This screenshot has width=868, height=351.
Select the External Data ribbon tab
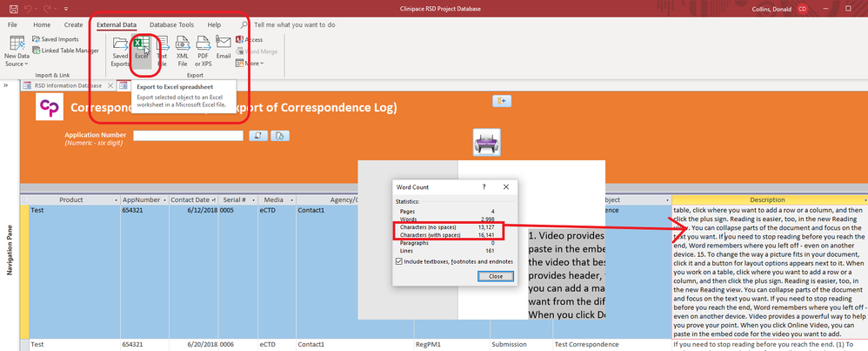point(117,25)
